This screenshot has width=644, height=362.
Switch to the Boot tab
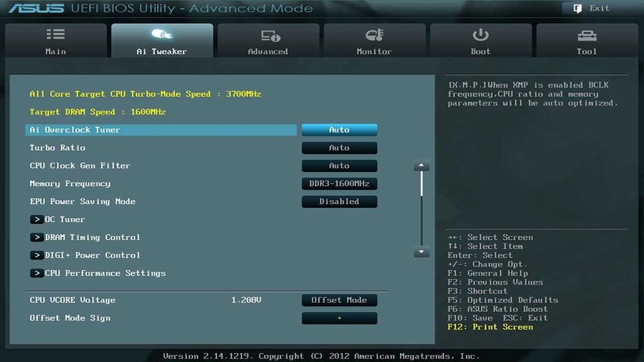coord(480,41)
